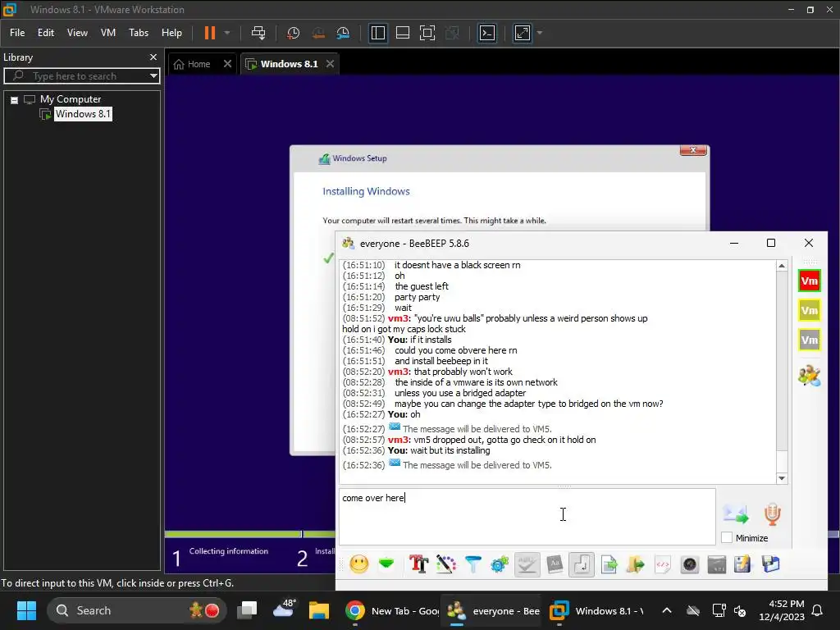This screenshot has width=840, height=630.
Task: Collapse the My Computer tree node
Action: 15,99
